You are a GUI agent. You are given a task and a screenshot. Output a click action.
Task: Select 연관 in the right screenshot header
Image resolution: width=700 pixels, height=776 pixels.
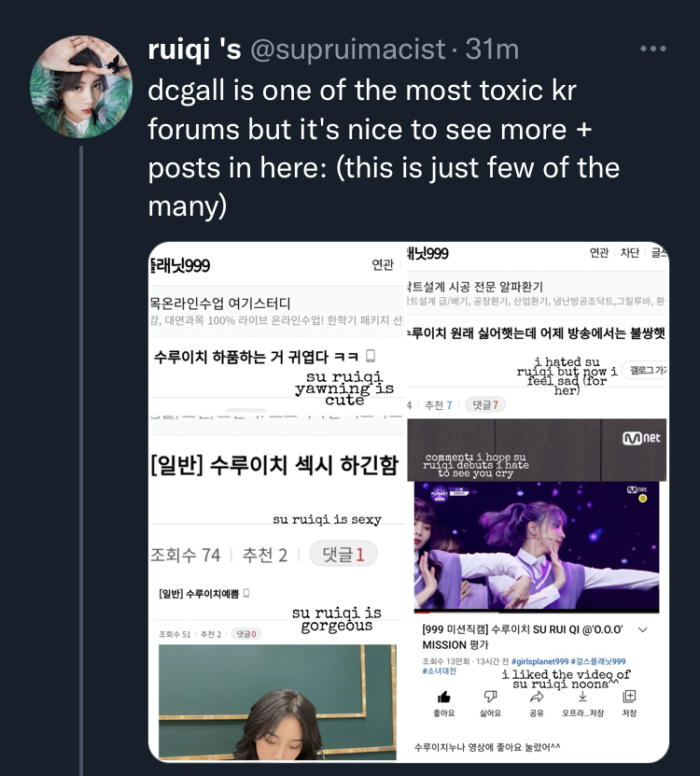(x=598, y=253)
